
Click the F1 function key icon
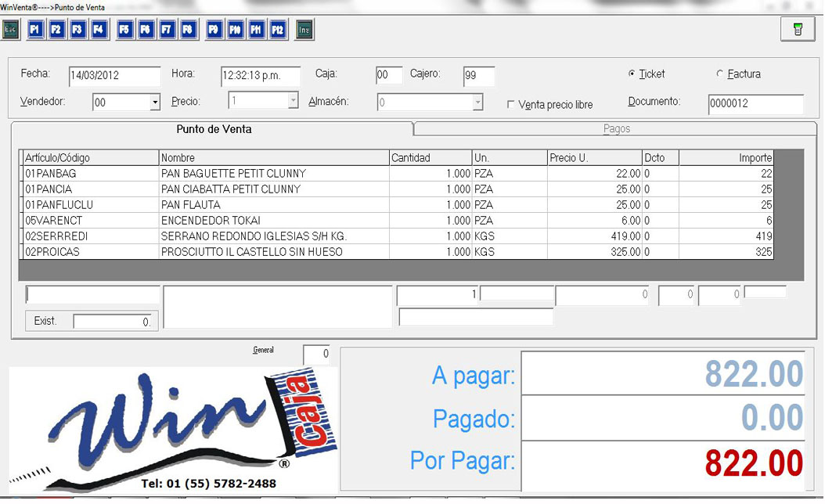click(34, 29)
